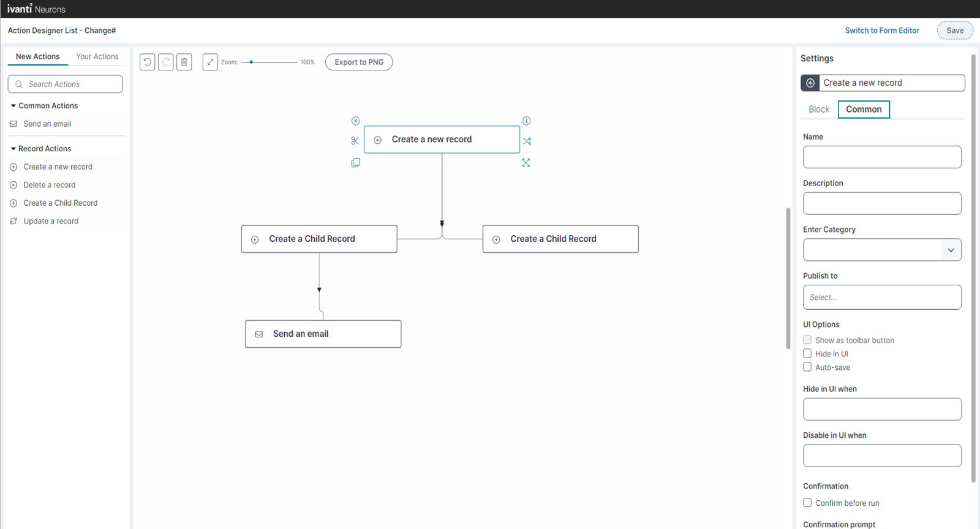Click the trash delete icon in toolbar
The width and height of the screenshot is (980, 529).
click(184, 62)
